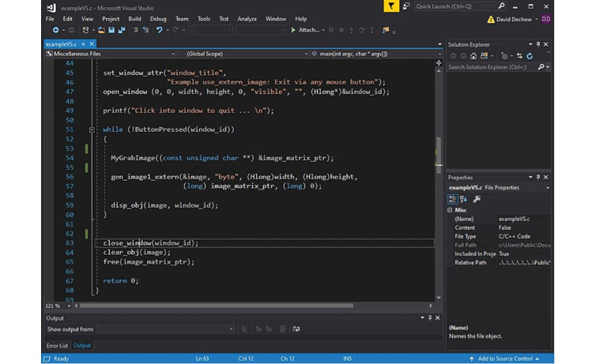Open the View menu
This screenshot has width=596, height=364.
pos(87,19)
